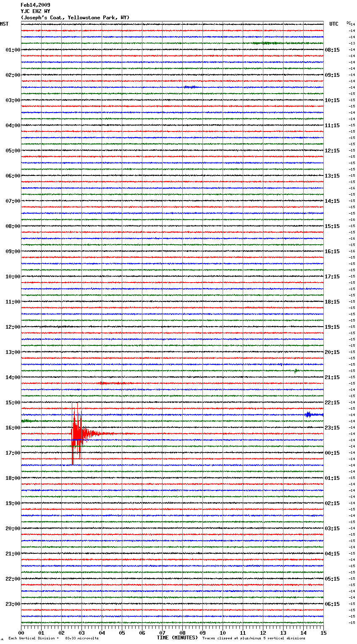Select the 06:00 MST time label
Viewport: 357px width, 644px height.
point(13,176)
